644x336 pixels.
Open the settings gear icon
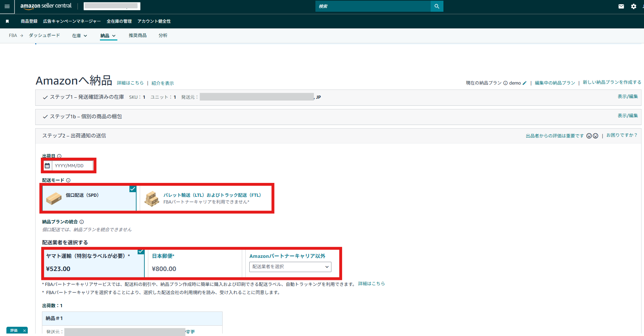pyautogui.click(x=633, y=6)
